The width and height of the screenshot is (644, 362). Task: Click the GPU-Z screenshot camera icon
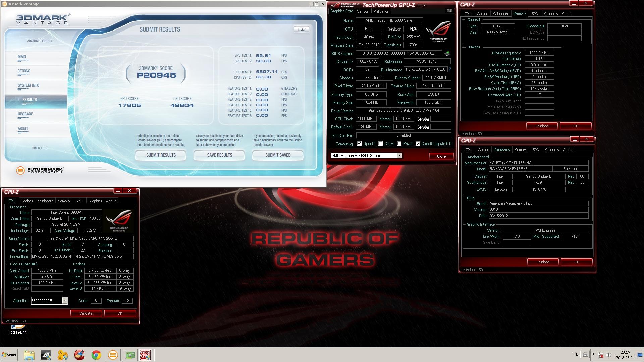[x=449, y=11]
